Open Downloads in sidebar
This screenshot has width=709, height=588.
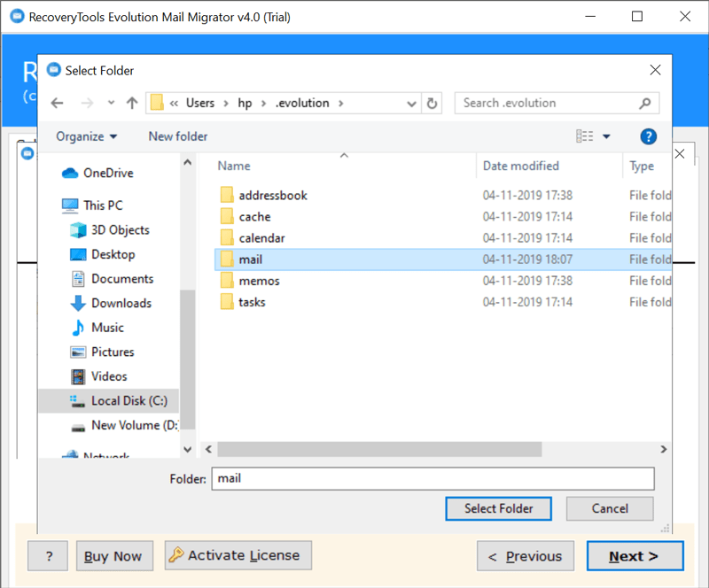111,303
